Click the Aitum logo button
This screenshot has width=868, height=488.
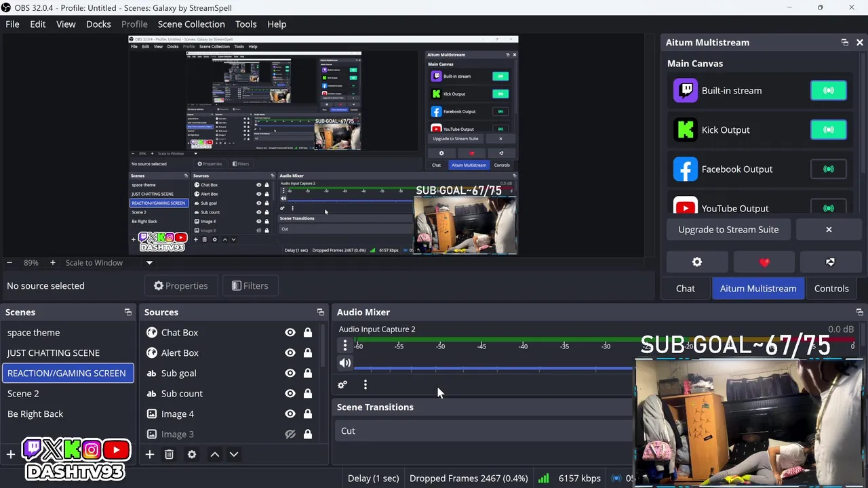pyautogui.click(x=831, y=262)
